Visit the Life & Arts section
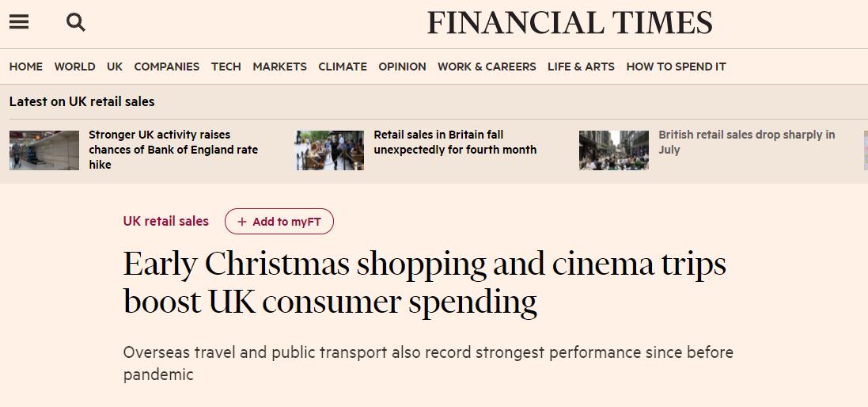868x407 pixels. (x=581, y=67)
